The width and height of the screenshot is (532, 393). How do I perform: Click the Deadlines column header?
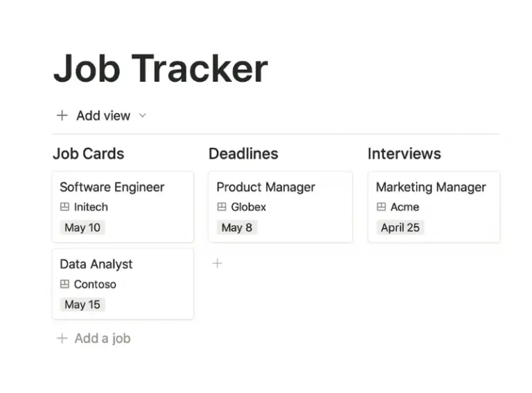click(x=243, y=154)
